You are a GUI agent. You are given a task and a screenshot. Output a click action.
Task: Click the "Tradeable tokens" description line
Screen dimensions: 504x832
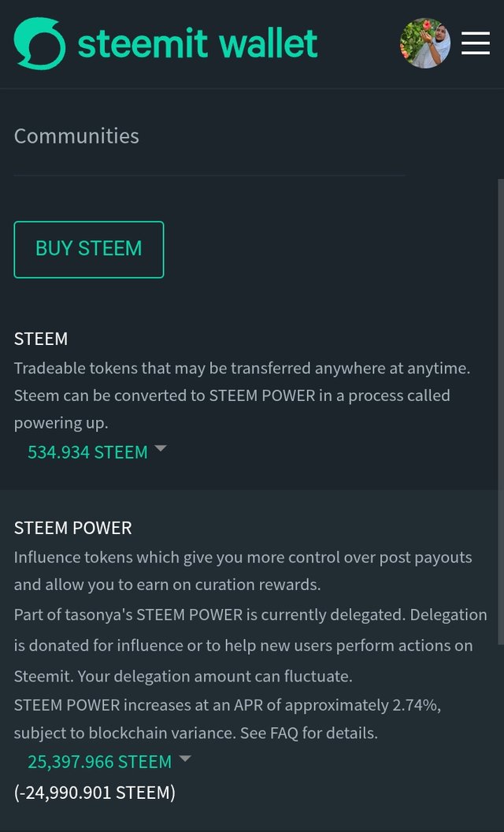pos(242,368)
